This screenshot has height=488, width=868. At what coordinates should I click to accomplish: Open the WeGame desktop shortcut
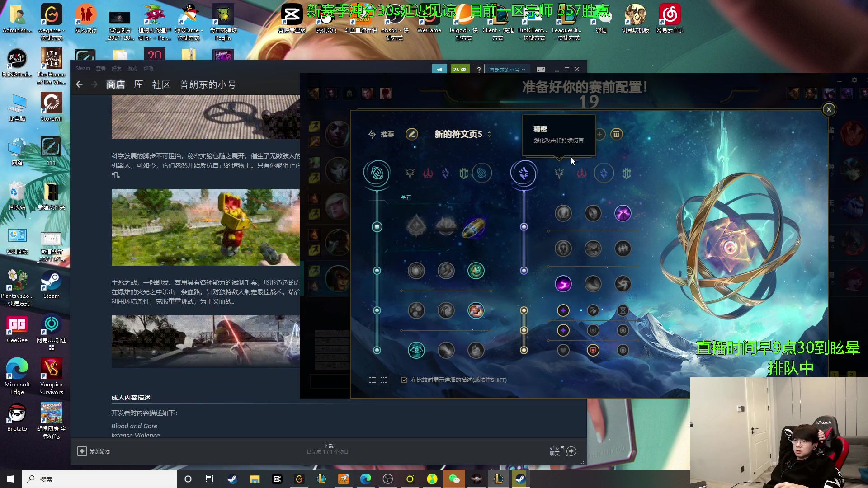[x=429, y=19]
